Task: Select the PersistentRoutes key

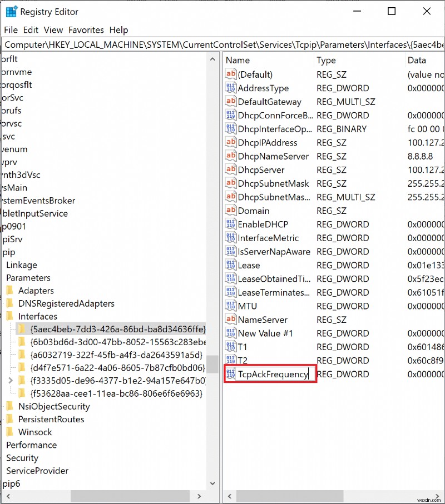Action: click(51, 419)
